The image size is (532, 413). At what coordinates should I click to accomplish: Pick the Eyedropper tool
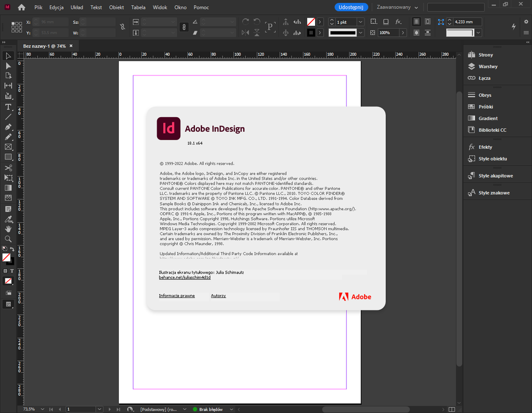(x=8, y=219)
